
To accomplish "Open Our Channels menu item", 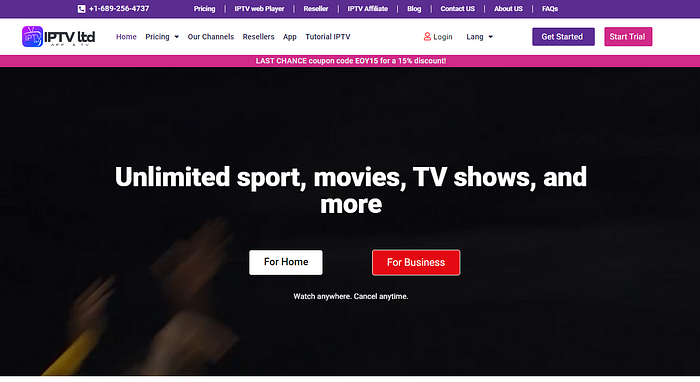I will 211,37.
